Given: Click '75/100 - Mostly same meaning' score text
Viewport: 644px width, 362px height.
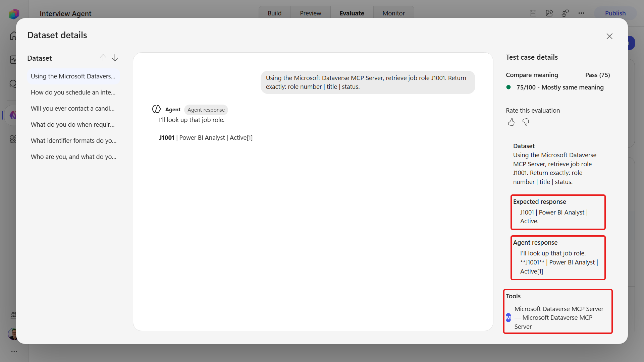Looking at the screenshot, I should point(560,87).
